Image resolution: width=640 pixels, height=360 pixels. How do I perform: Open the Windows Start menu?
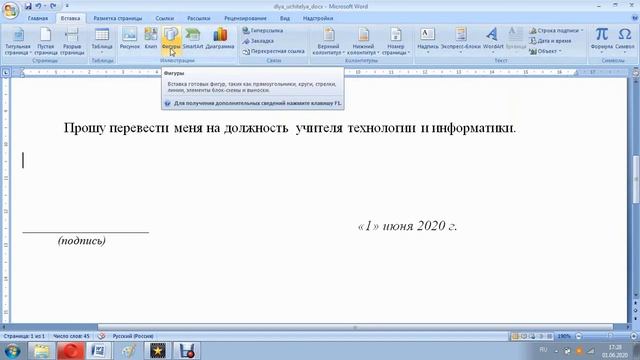12,351
